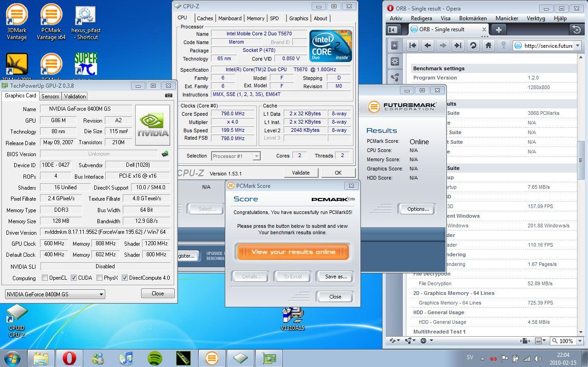Go to the Opera home page

tap(488, 45)
